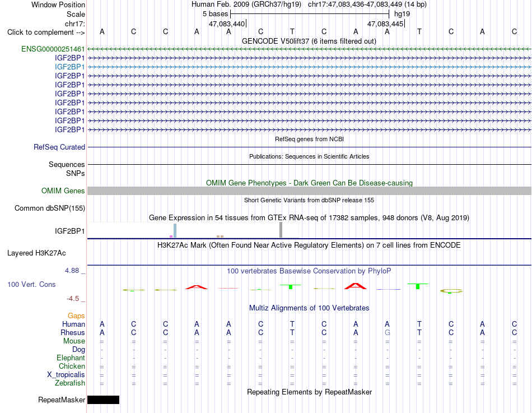Open Common dbSNP(155) track label
This screenshot has width=532, height=413.
pyautogui.click(x=50, y=208)
